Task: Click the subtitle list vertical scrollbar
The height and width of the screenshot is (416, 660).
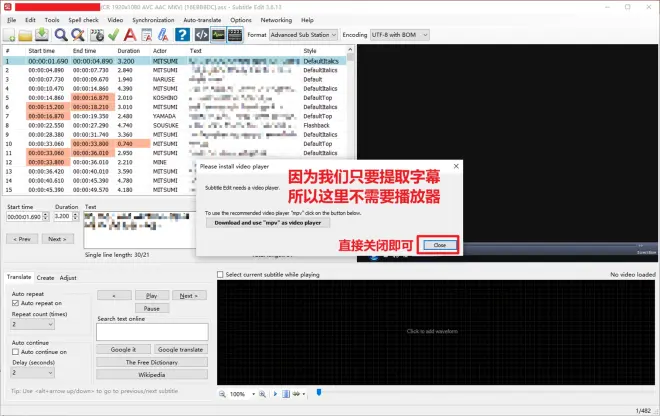Action: click(351, 120)
